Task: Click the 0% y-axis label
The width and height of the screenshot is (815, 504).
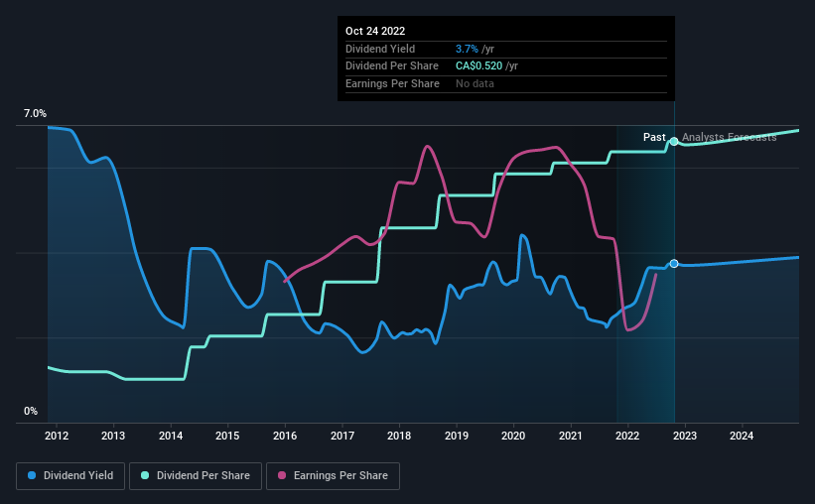Action: [31, 411]
